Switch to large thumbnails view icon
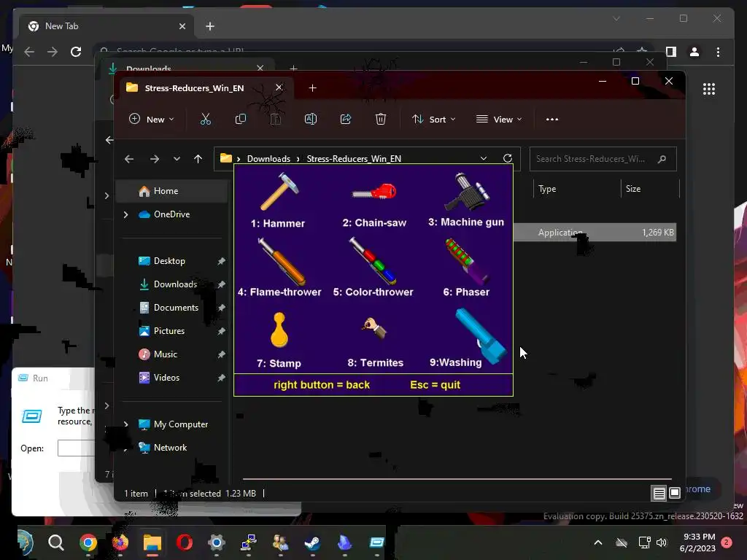This screenshot has height=560, width=747. [x=675, y=494]
